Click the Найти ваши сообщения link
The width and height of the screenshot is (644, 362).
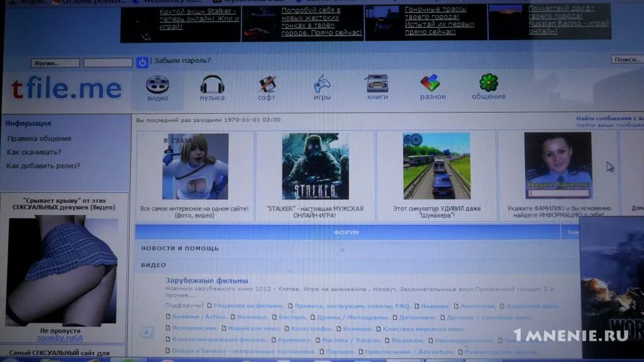point(610,125)
